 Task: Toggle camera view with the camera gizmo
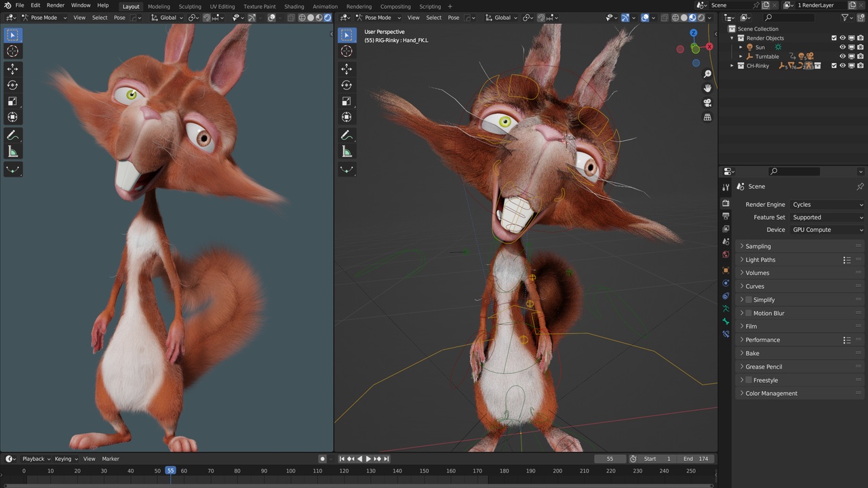click(x=707, y=103)
